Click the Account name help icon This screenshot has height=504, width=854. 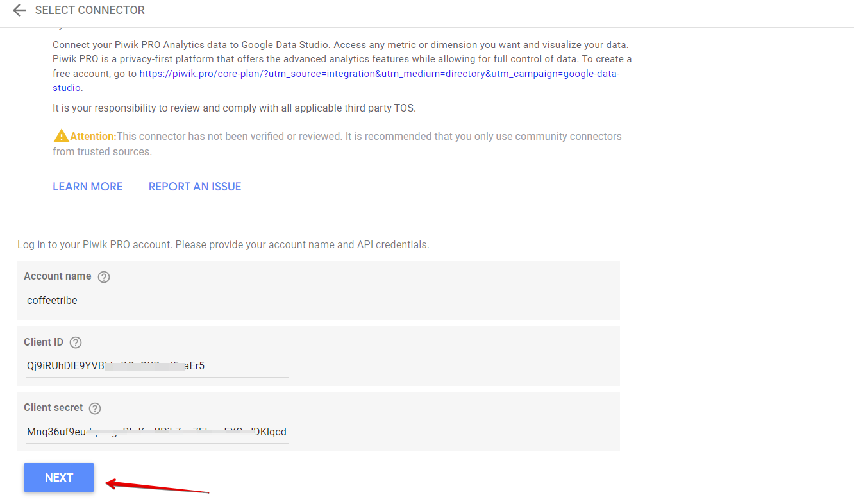point(104,277)
